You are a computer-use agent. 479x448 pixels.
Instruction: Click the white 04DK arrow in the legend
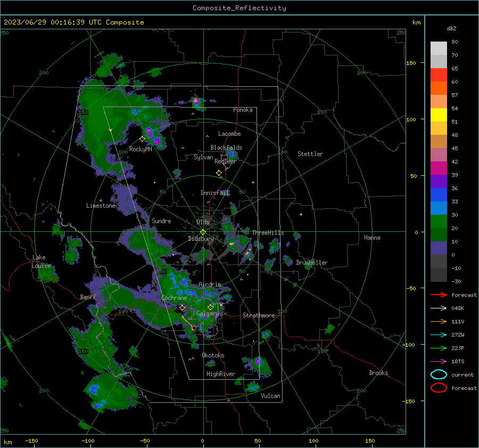439,308
